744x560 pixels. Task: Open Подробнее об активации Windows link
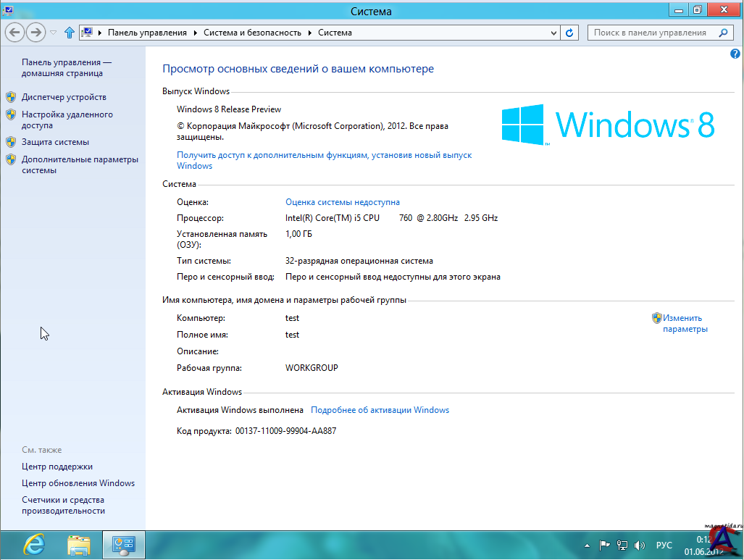(x=380, y=410)
